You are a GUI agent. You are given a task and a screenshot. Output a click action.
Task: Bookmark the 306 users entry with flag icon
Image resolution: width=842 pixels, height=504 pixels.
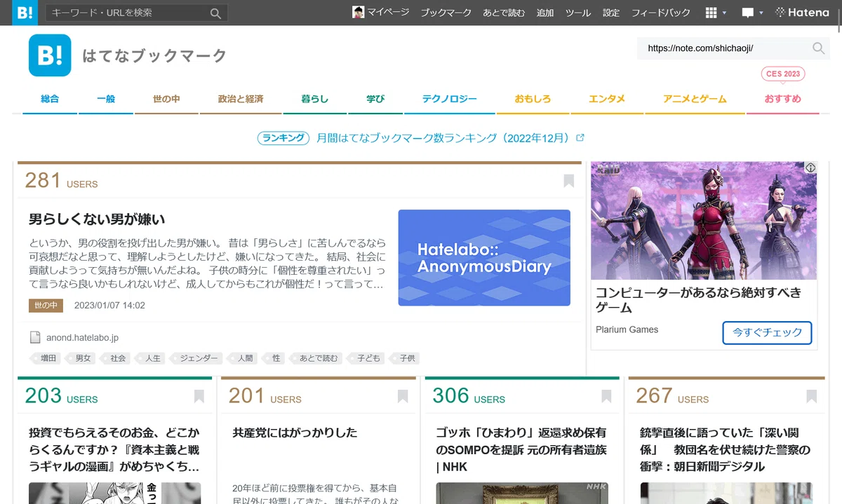pyautogui.click(x=606, y=397)
